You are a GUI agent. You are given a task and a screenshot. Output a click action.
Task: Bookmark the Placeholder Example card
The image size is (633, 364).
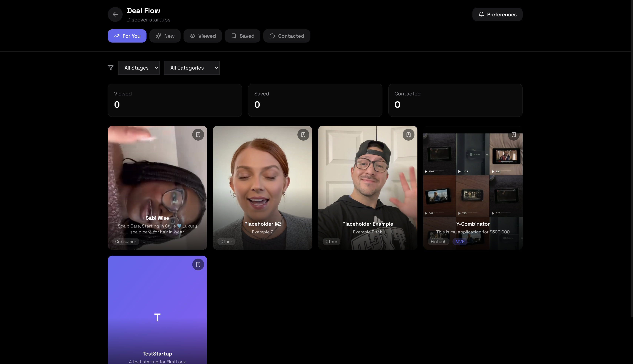[408, 135]
